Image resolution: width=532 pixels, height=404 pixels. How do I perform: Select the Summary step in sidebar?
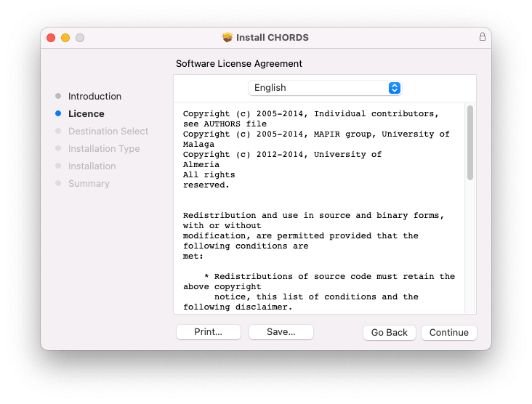[x=89, y=184]
